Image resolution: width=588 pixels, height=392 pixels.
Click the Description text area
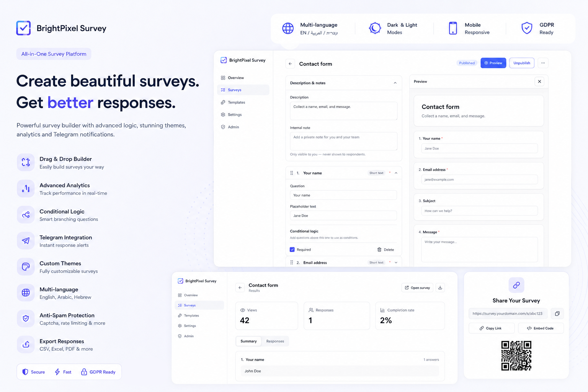[344, 111]
